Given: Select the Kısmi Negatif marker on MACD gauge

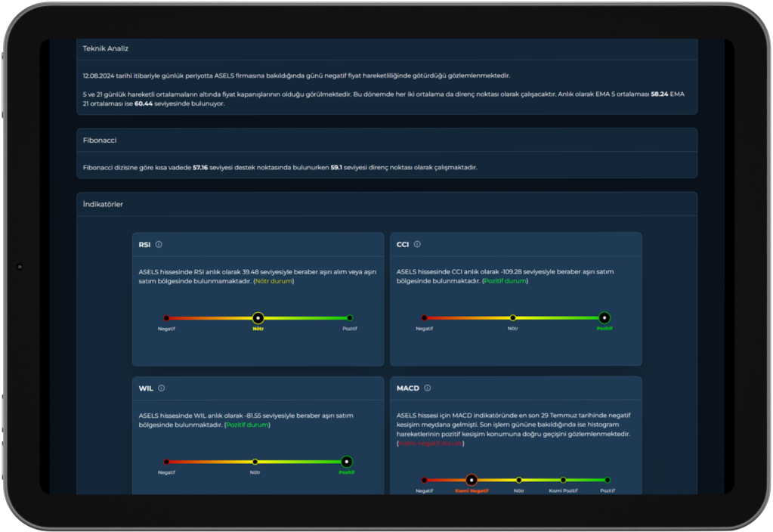Looking at the screenshot, I should tap(472, 480).
